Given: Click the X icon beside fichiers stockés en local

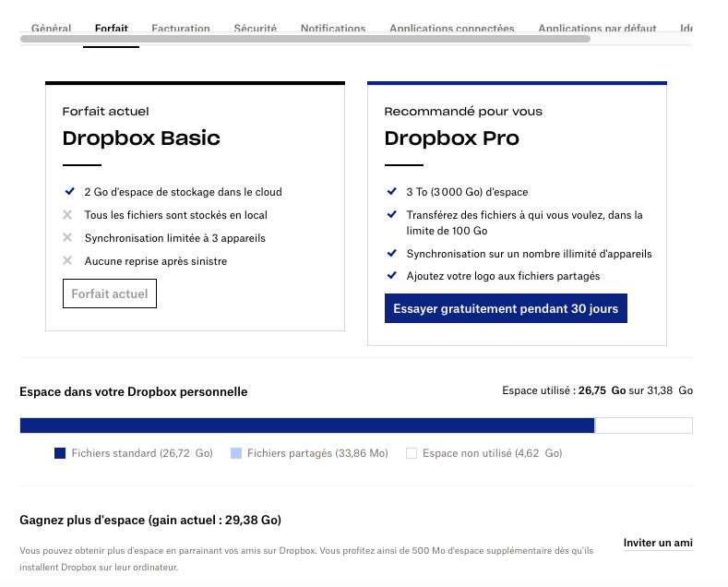Looking at the screenshot, I should point(67,214).
